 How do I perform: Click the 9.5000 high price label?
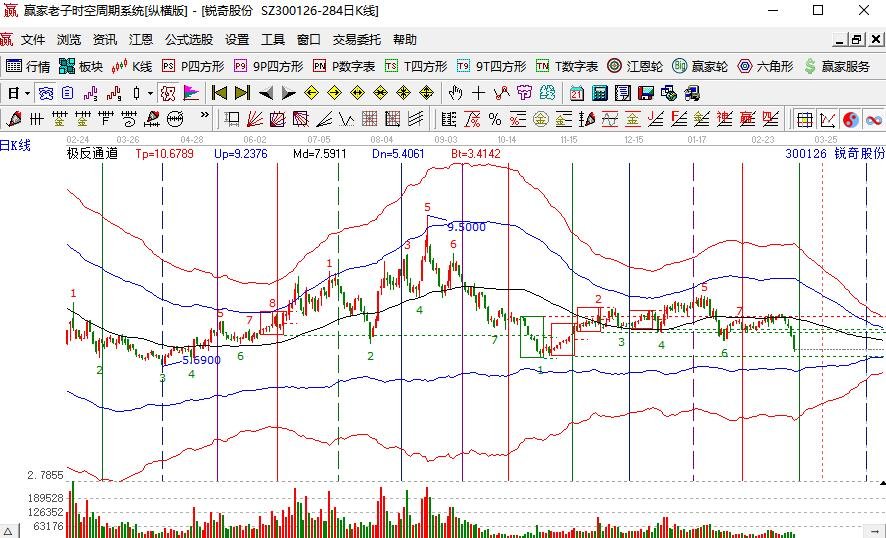coord(466,227)
